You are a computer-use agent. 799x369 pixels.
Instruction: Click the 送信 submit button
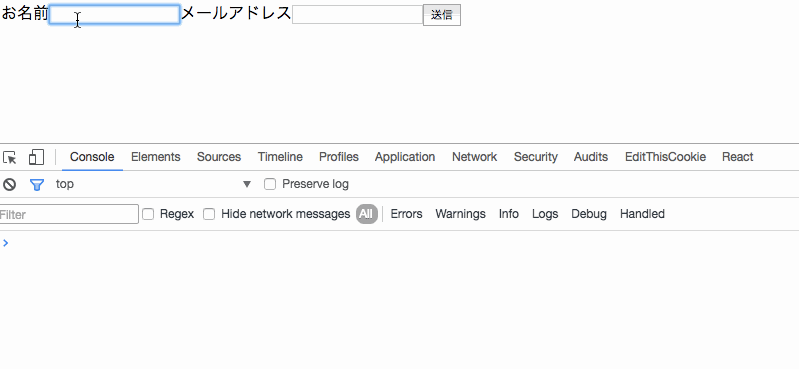(x=442, y=15)
